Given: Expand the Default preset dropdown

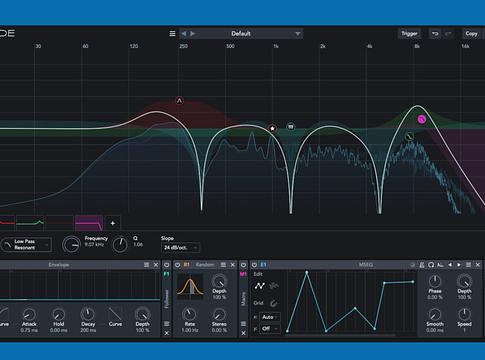Looking at the screenshot, I should coord(297,34).
